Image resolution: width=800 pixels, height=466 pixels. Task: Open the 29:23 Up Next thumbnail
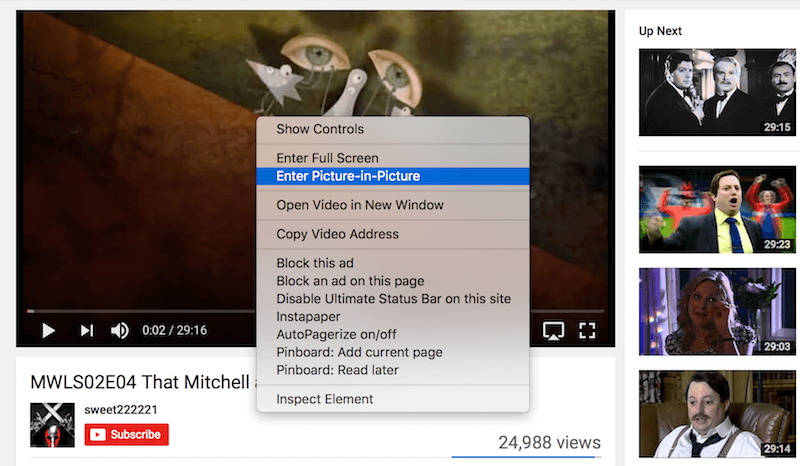pyautogui.click(x=718, y=208)
